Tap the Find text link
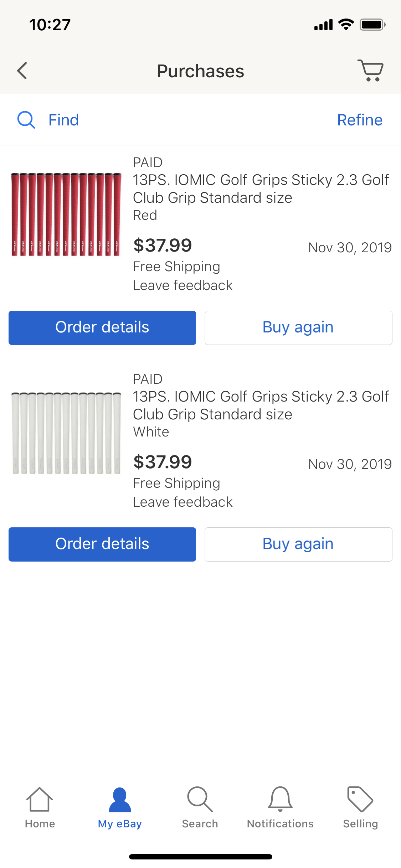Screen dimensions: 401x868 [x=63, y=120]
